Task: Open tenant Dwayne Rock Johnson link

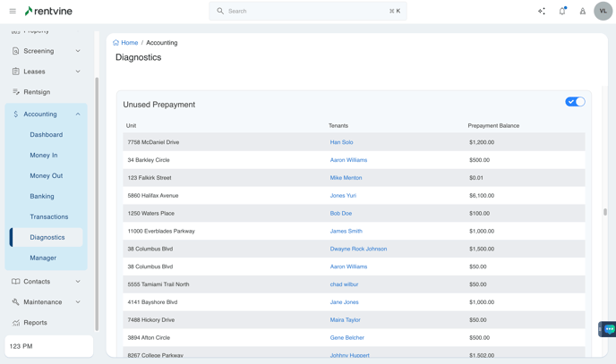Action: 358,249
